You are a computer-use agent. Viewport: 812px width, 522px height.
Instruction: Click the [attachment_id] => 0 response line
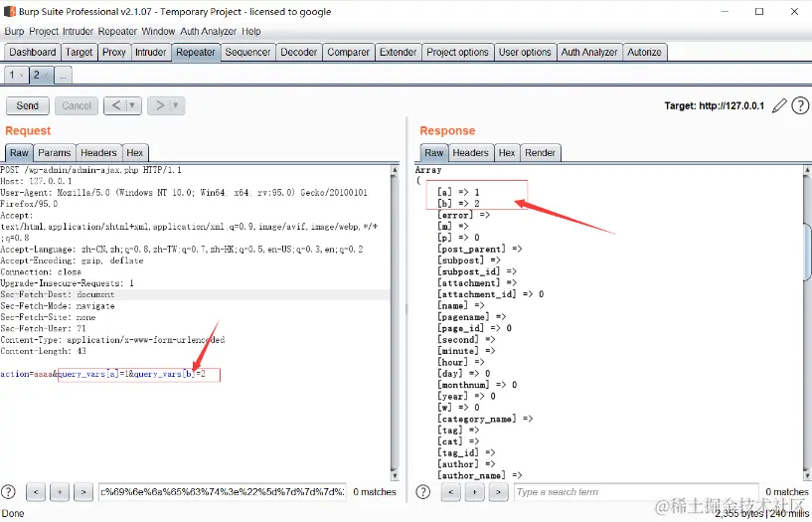point(490,294)
